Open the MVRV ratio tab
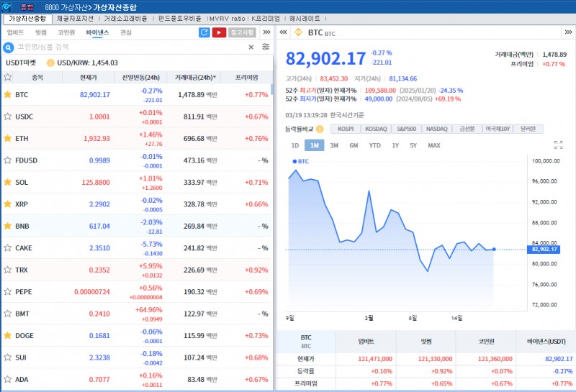Screen dimensions: 576x392 227,19
